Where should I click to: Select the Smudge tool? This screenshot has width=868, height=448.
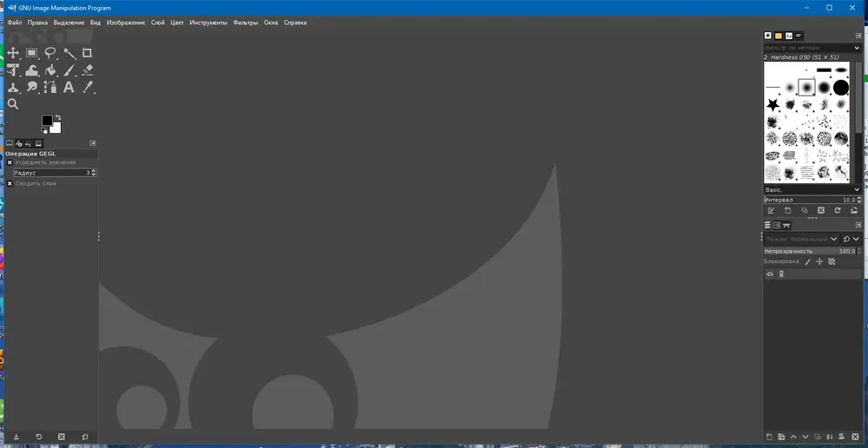(x=32, y=87)
